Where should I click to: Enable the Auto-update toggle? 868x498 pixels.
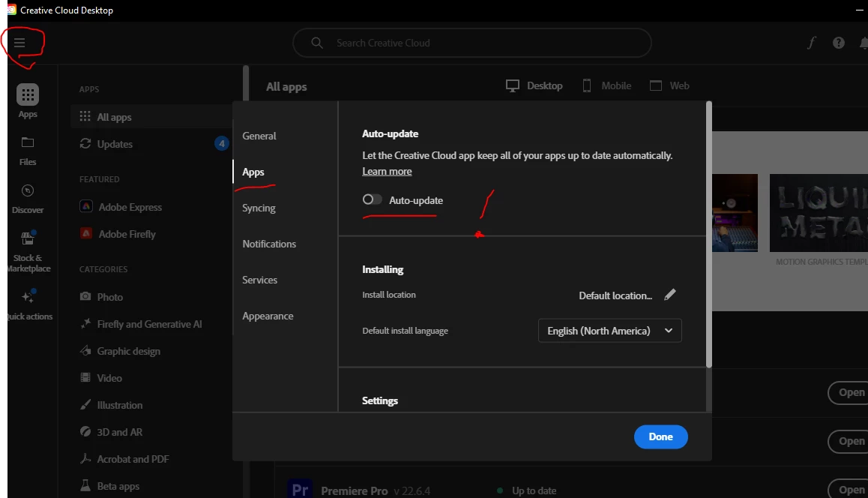[372, 199]
